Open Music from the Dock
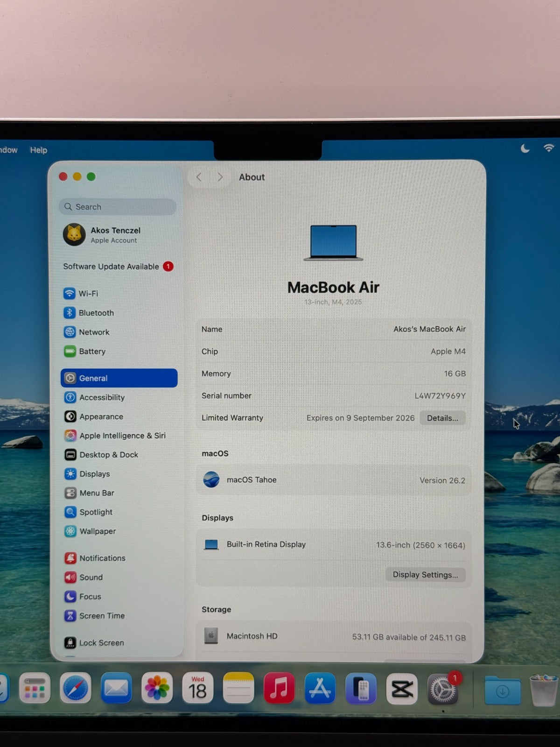 [279, 688]
